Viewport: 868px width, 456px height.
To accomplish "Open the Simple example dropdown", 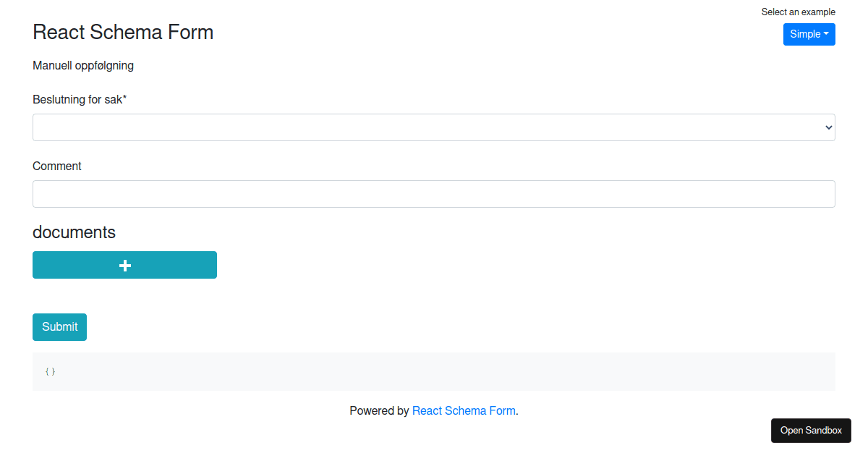I will (809, 34).
